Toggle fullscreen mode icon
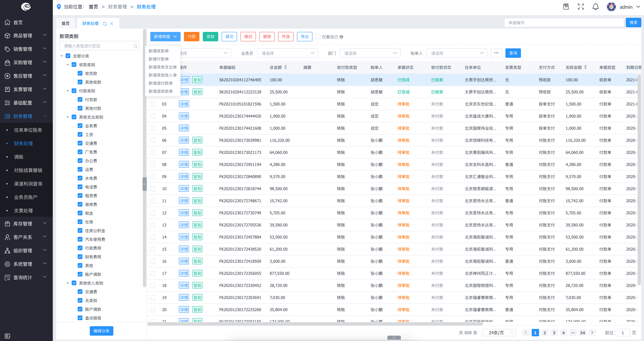The height and width of the screenshot is (341, 644). click(x=580, y=7)
